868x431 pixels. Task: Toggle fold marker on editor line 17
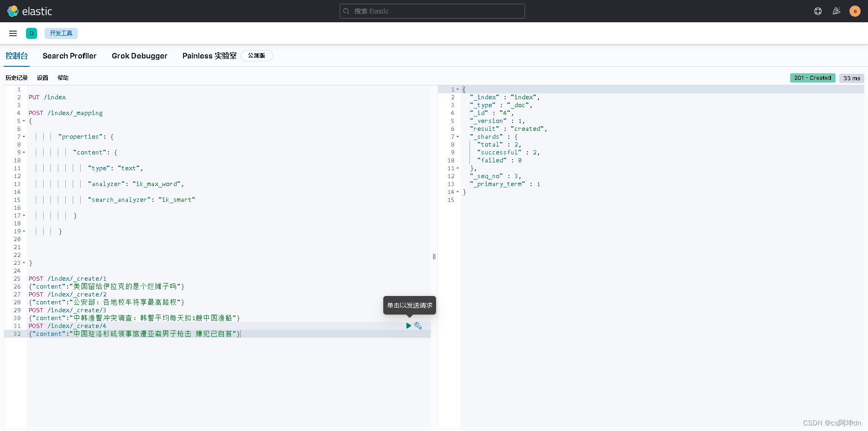pyautogui.click(x=24, y=216)
